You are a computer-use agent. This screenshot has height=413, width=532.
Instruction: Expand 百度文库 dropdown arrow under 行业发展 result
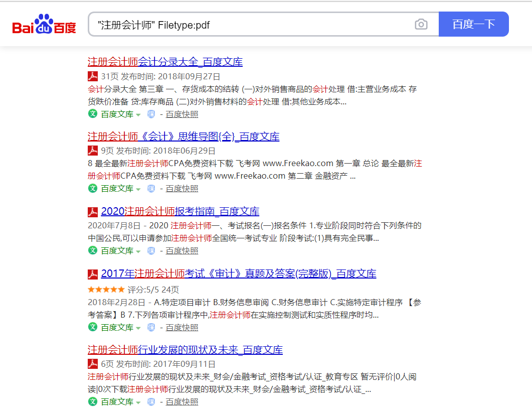click(x=138, y=403)
